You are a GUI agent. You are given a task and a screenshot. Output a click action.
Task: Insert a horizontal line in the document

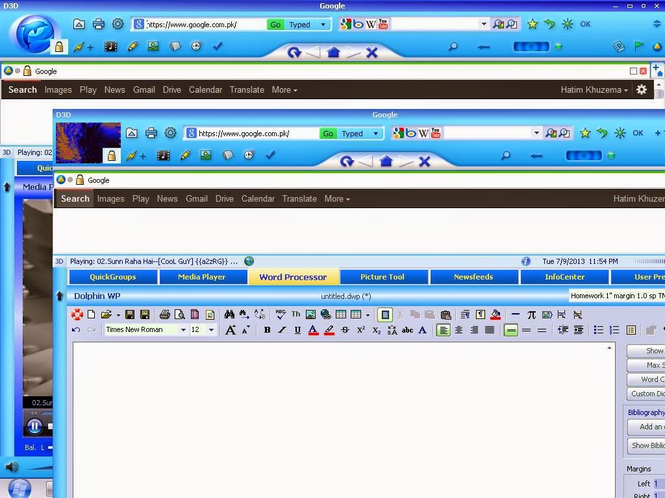pos(515,314)
